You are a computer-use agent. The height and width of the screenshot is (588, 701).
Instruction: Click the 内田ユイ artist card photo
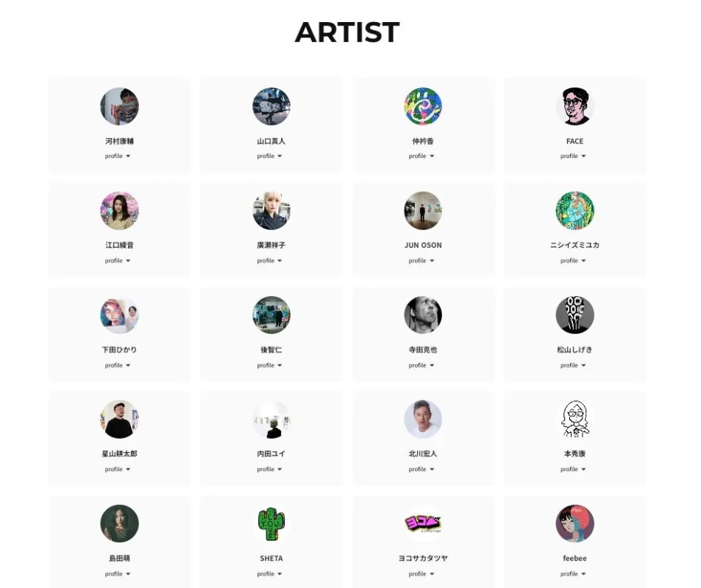[x=271, y=420]
